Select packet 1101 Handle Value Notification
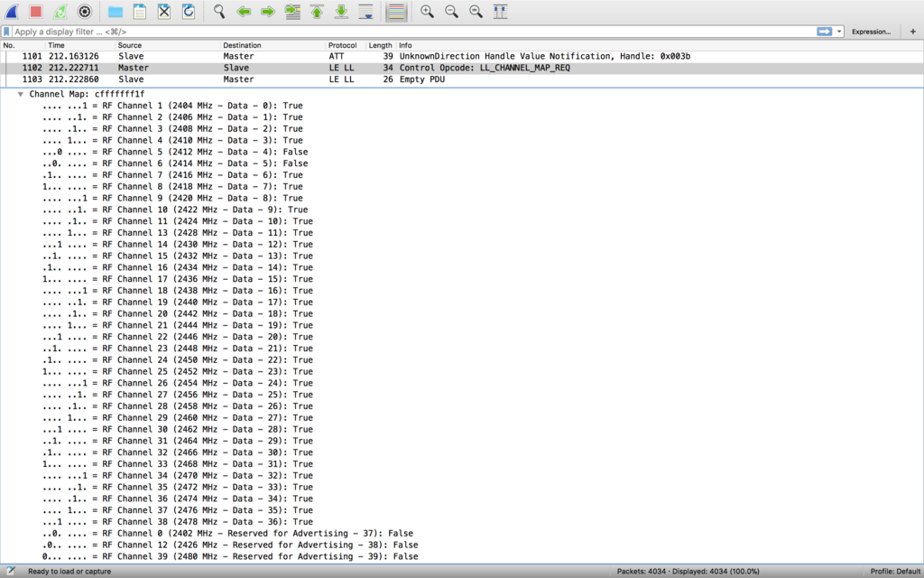Image resolution: width=924 pixels, height=578 pixels. (462, 56)
